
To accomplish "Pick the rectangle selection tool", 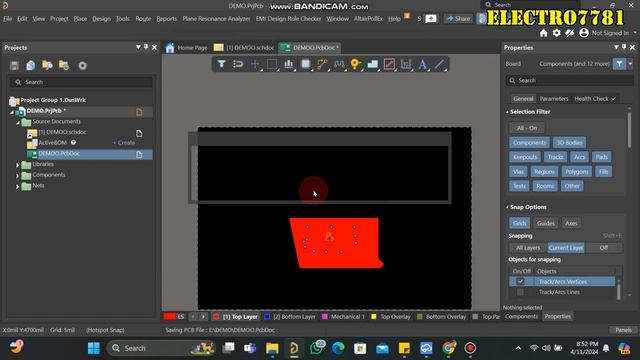I will 272,64.
